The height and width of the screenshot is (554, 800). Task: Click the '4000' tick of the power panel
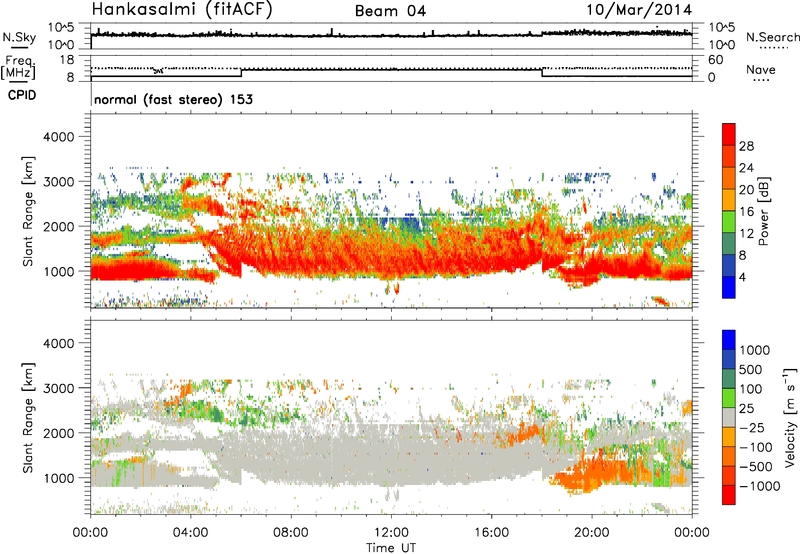pos(58,137)
